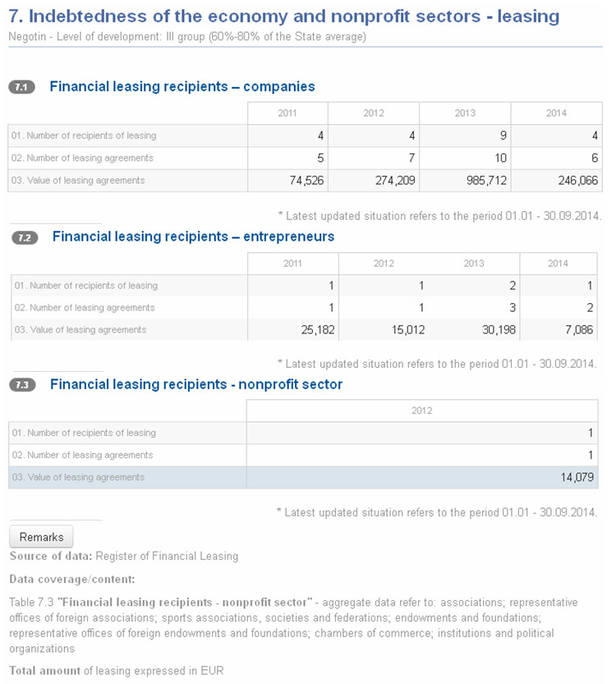Click the 2014 column header in entrepreneurs table
This screenshot has width=616, height=684.
pos(558,264)
